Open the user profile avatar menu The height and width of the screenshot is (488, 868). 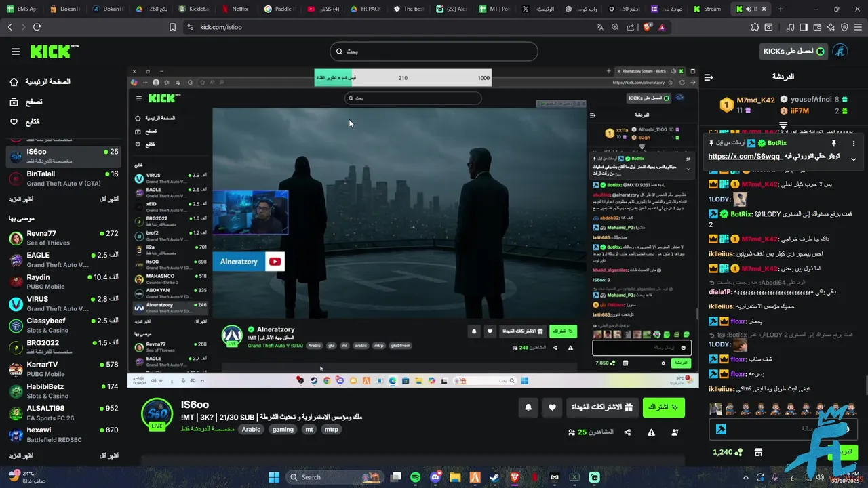point(841,52)
